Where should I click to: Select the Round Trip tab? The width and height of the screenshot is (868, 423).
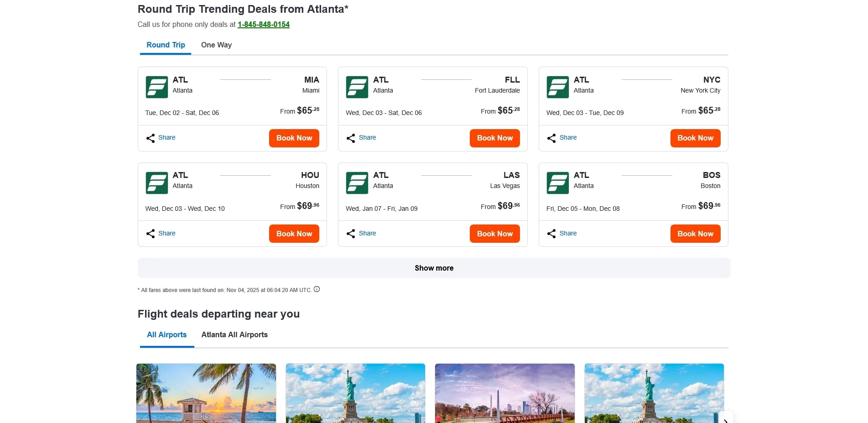166,45
